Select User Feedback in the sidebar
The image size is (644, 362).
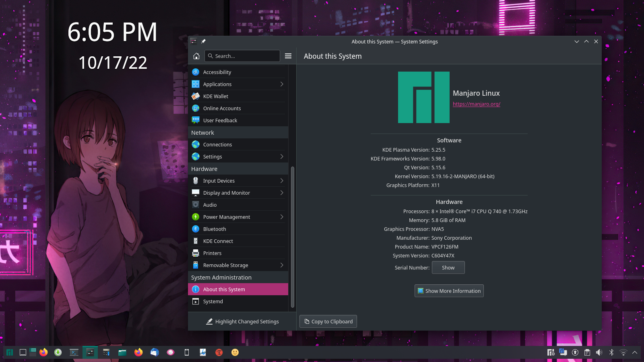pos(238,120)
